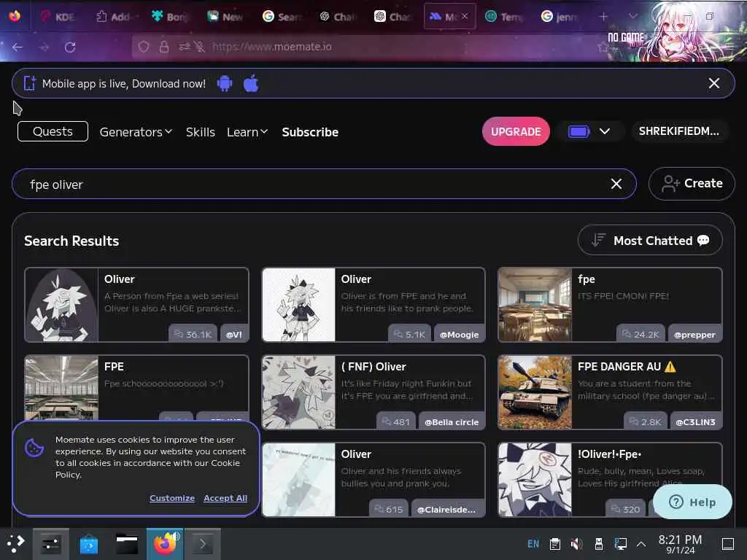Image resolution: width=747 pixels, height=560 pixels.
Task: Open the fpe classroom card by @prepper
Action: point(610,305)
